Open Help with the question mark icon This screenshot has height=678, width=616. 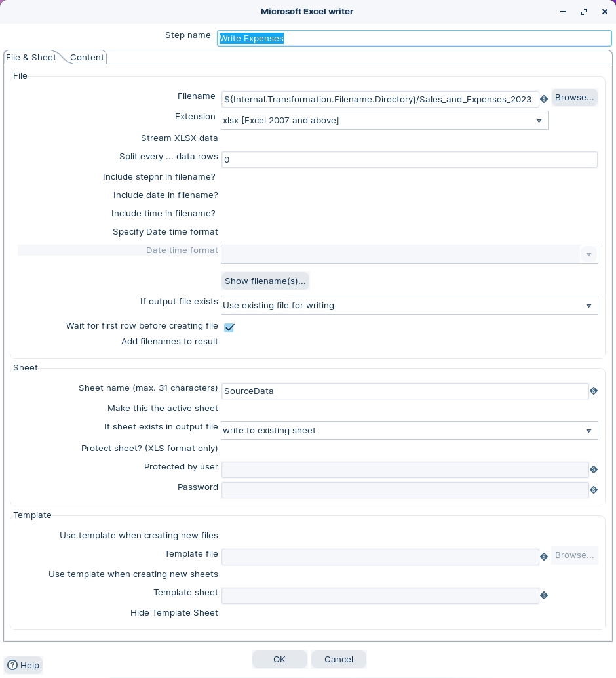click(x=23, y=665)
